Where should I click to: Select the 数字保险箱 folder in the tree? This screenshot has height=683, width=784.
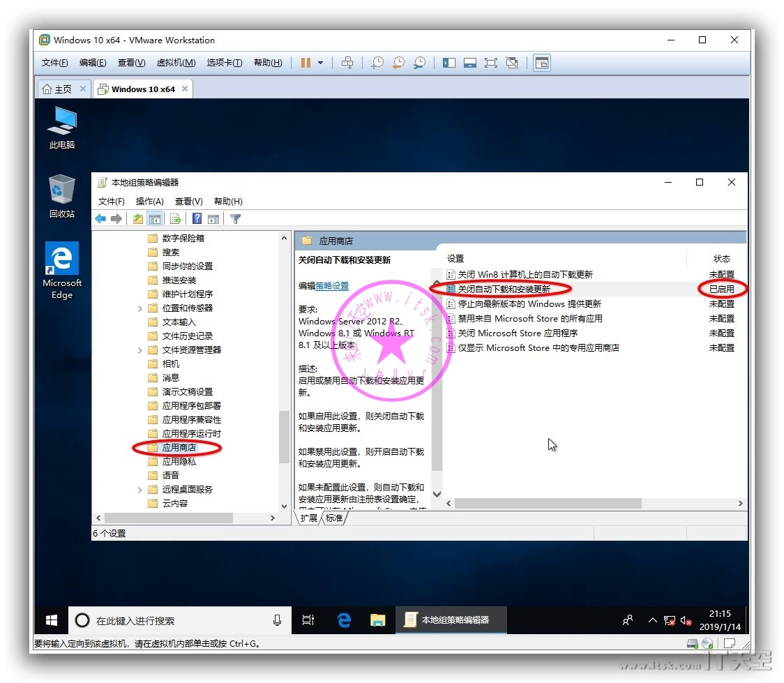tap(183, 239)
